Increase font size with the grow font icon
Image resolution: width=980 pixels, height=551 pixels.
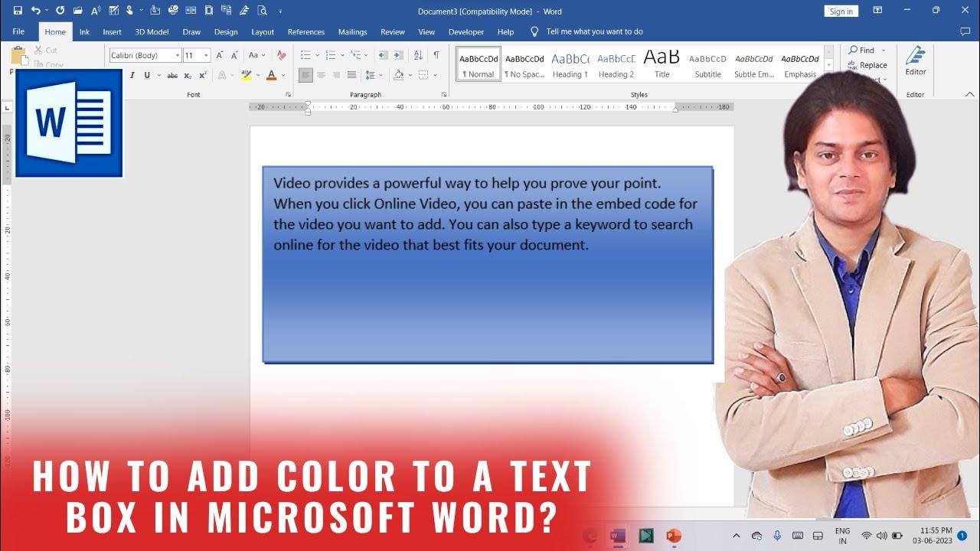pyautogui.click(x=220, y=55)
